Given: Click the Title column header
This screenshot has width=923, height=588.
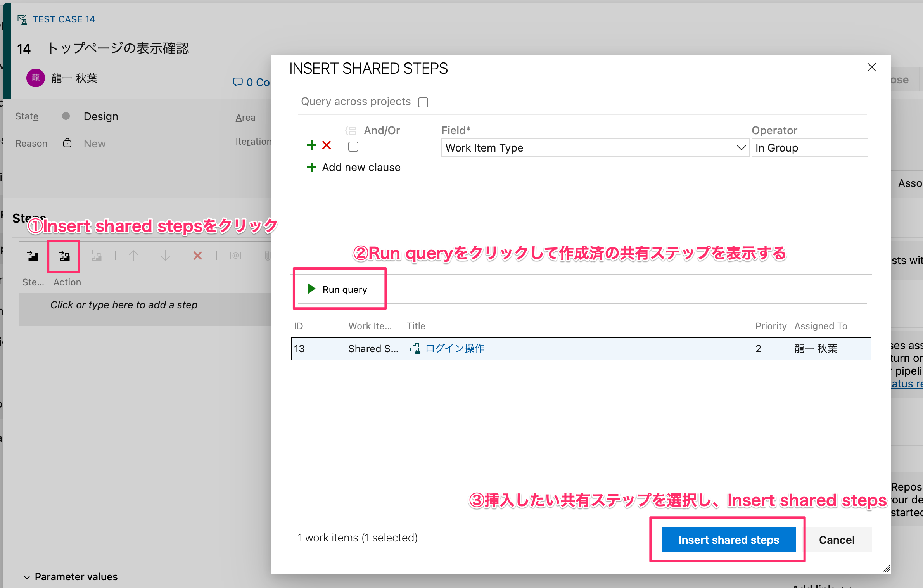Looking at the screenshot, I should pos(416,326).
